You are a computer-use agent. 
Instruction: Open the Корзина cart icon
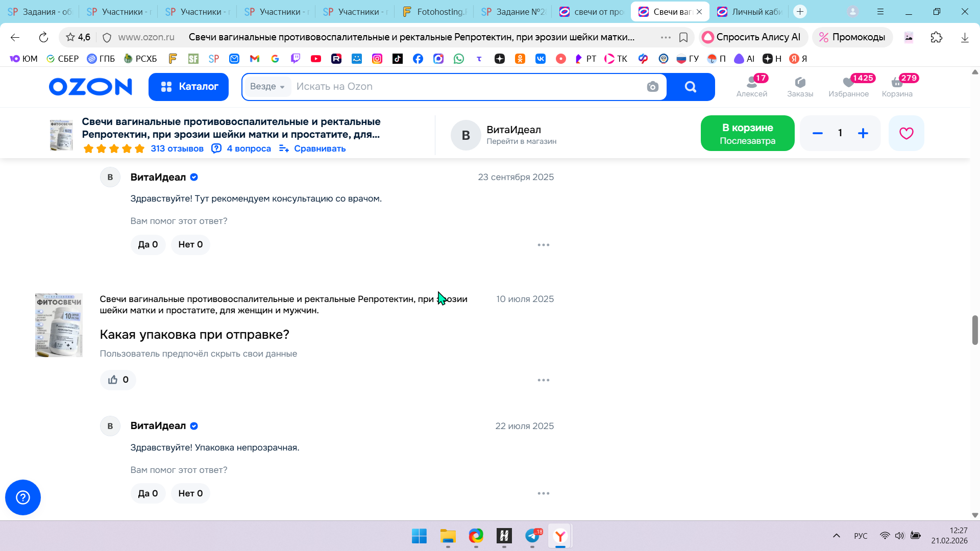click(897, 86)
